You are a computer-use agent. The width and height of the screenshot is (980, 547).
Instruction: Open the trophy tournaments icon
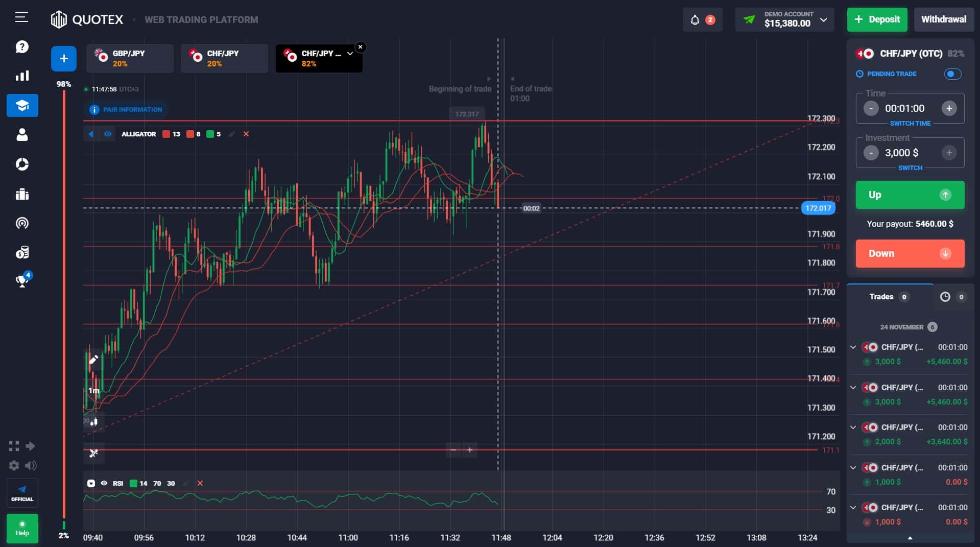(22, 280)
